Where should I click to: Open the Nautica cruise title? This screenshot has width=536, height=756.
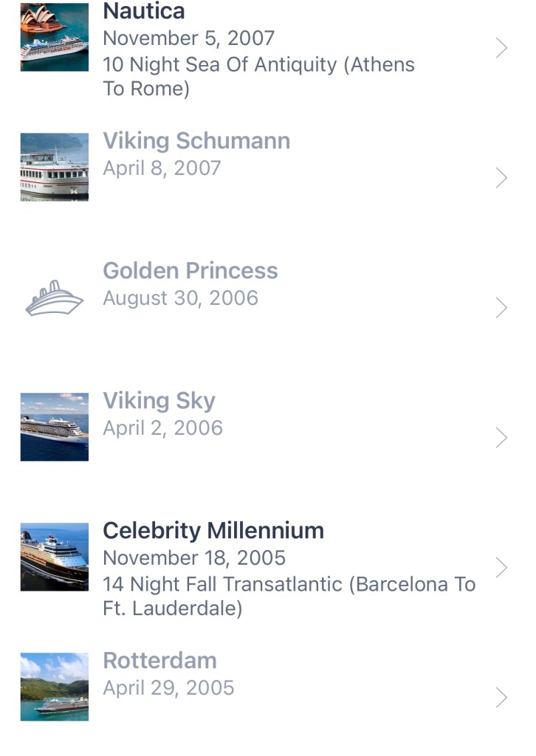144,11
